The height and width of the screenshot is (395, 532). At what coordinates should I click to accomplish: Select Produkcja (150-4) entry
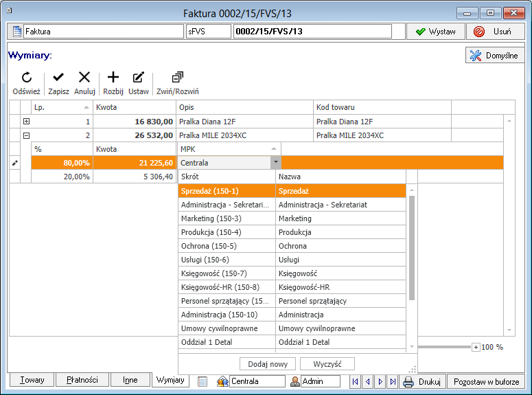[x=292, y=232]
